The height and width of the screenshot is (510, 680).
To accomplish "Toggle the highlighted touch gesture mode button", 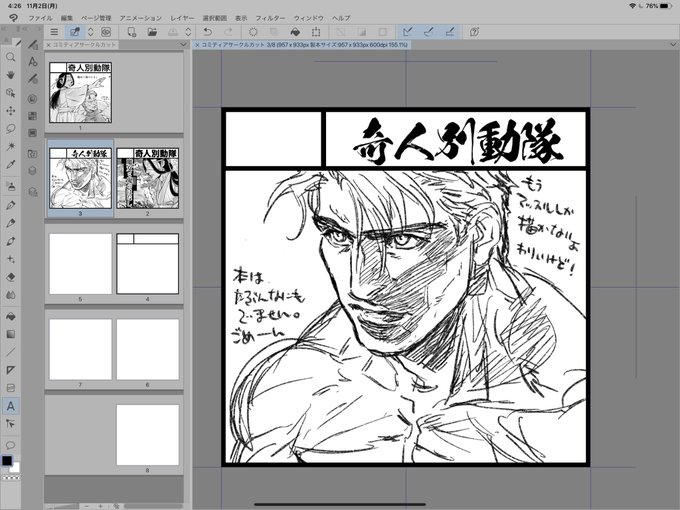I will [x=75, y=32].
